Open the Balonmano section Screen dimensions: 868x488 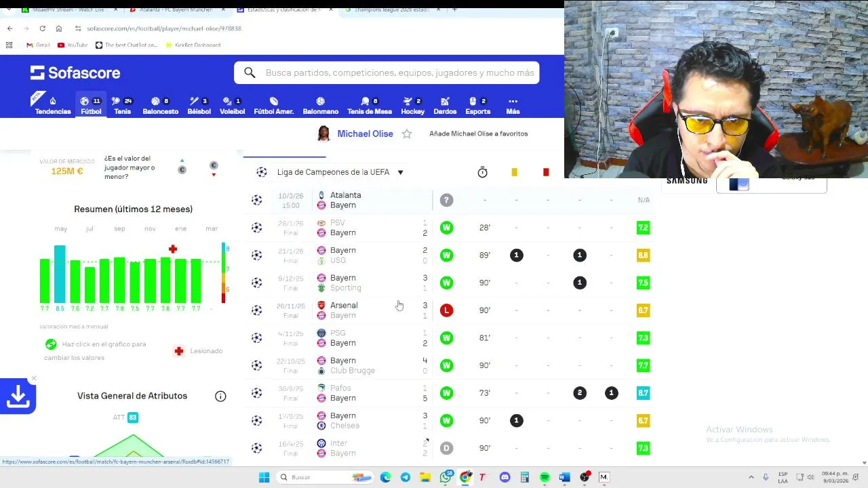[320, 105]
